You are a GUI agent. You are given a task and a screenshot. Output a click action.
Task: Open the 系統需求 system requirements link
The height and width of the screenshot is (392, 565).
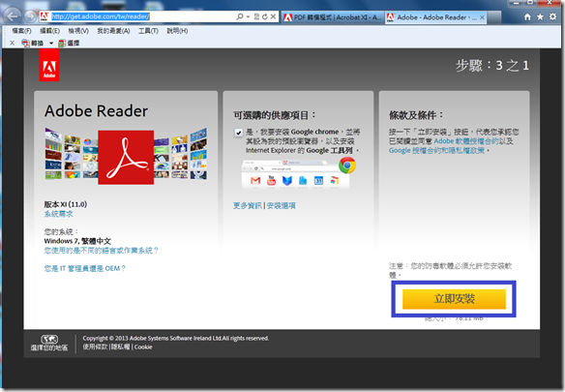click(58, 214)
